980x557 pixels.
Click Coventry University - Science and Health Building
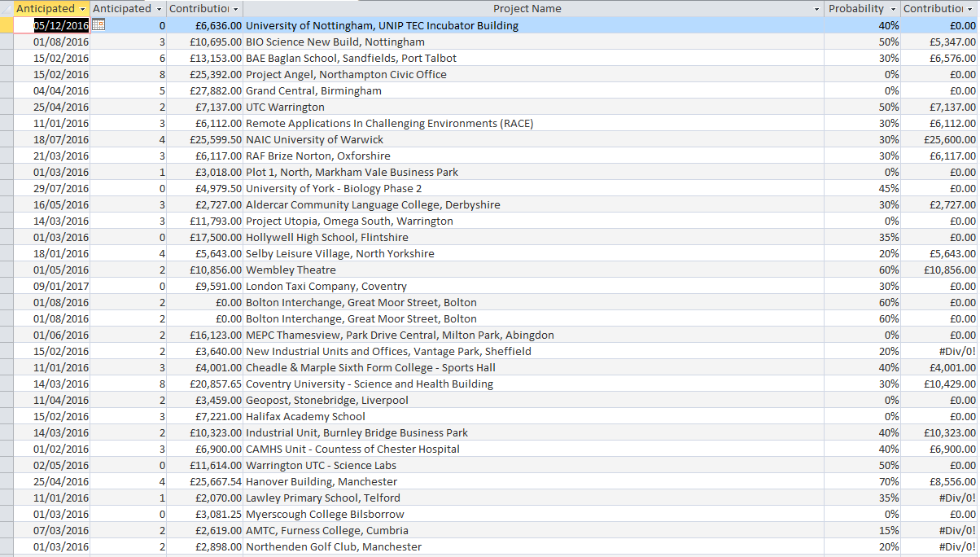coord(370,384)
